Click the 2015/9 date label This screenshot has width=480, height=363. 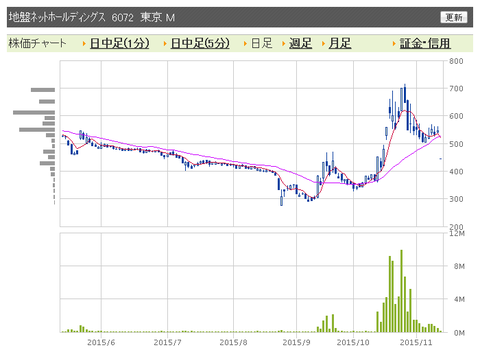[x=296, y=342]
